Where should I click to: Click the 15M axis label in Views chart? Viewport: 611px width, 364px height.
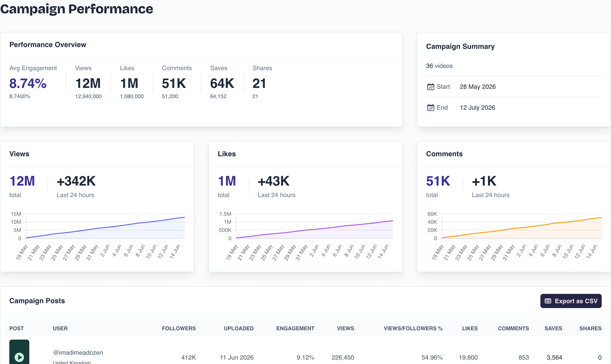click(16, 214)
